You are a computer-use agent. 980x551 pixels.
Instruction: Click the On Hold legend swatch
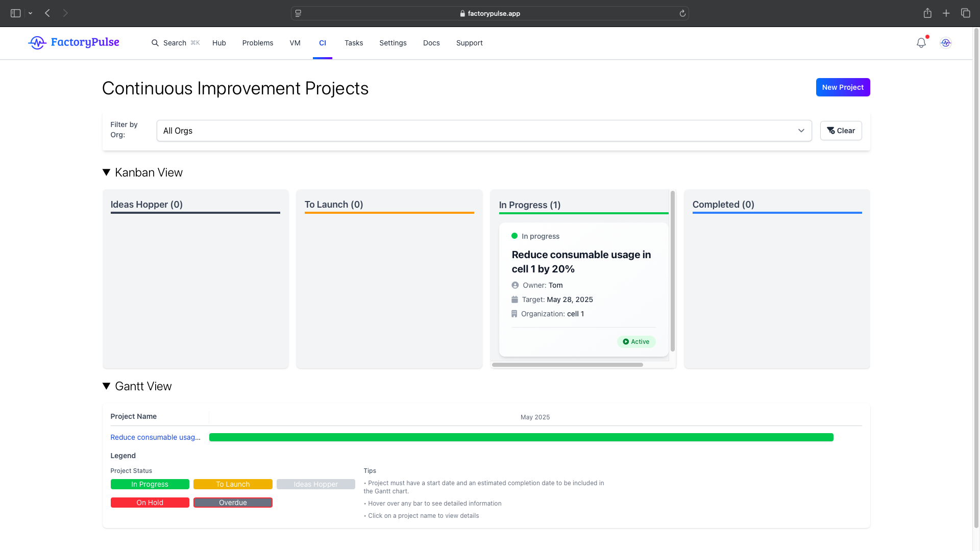coord(150,503)
